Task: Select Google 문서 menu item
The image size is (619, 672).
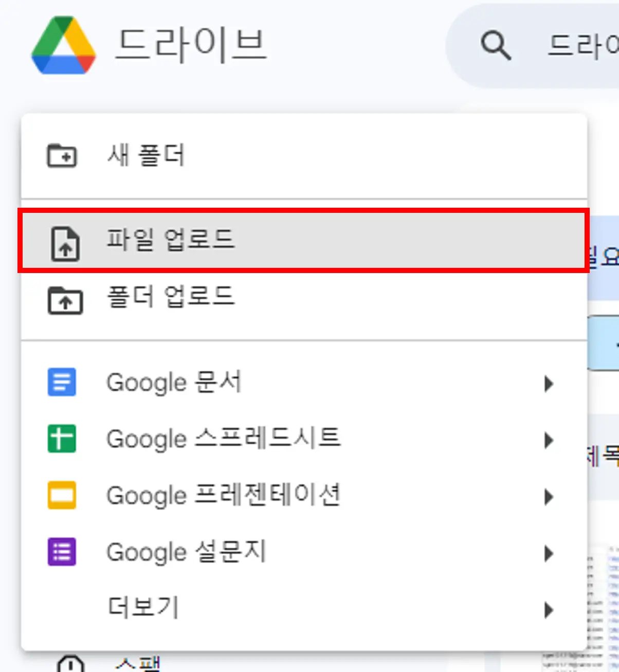Action: [304, 383]
